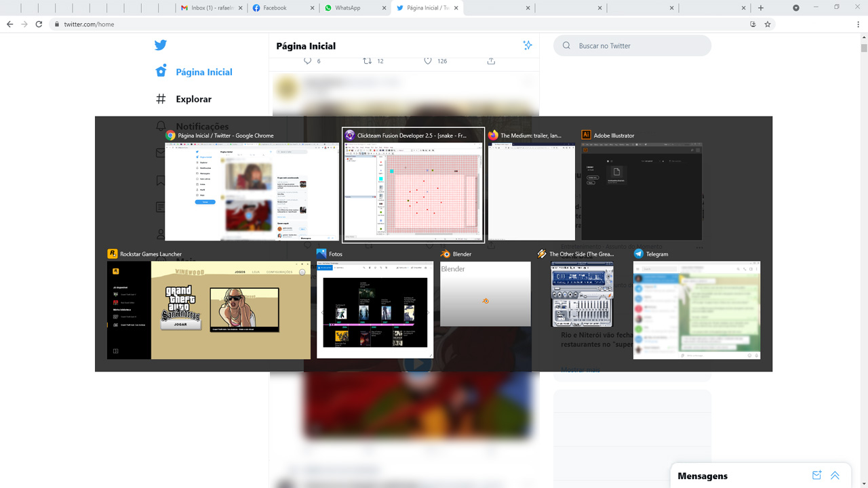
Task: Click the Blender icon in switcher
Action: coord(446,254)
